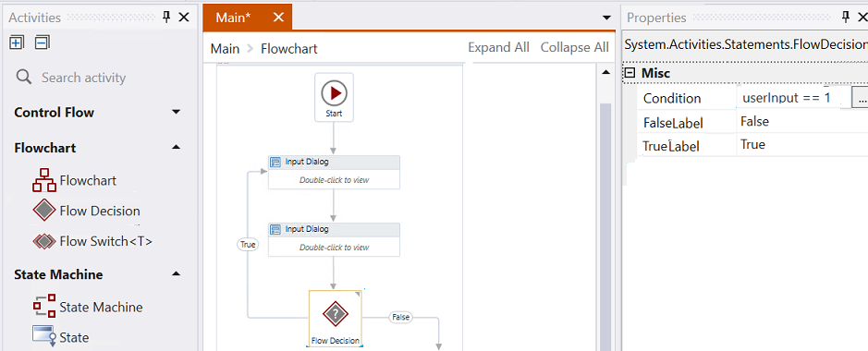
Task: Click the FalseLabel property name
Action: 673,122
